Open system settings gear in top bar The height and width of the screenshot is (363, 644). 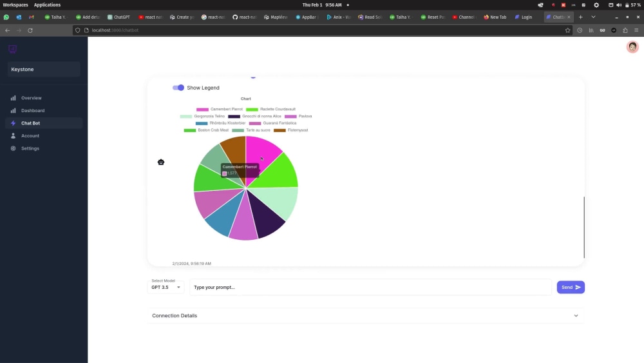(596, 5)
